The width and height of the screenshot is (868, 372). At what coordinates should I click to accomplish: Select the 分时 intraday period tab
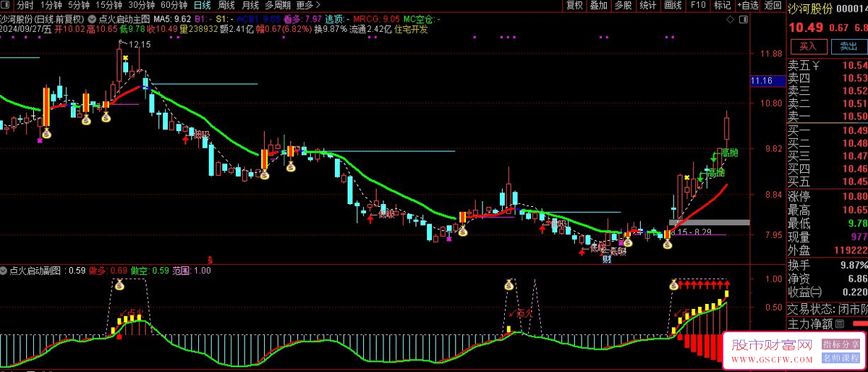tap(25, 5)
